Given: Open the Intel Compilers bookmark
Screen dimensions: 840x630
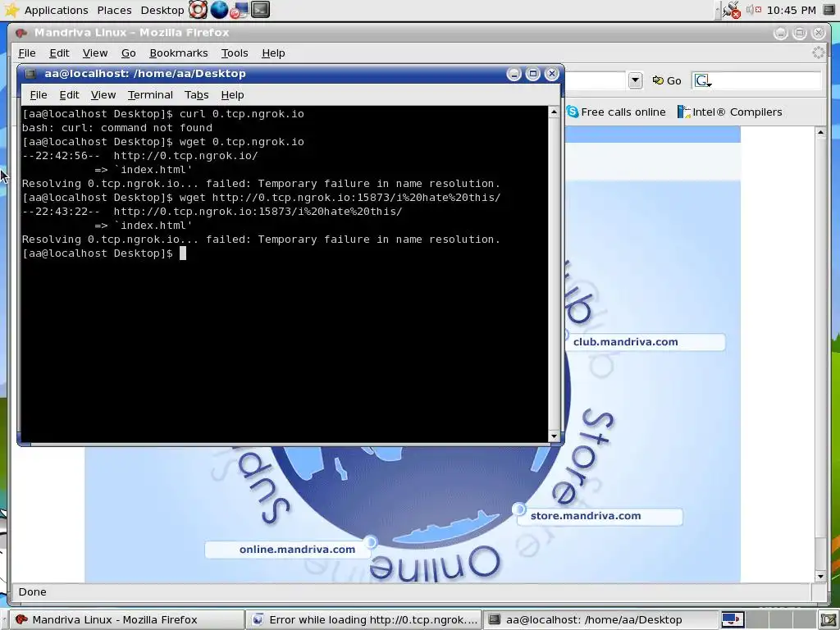Looking at the screenshot, I should (x=730, y=112).
